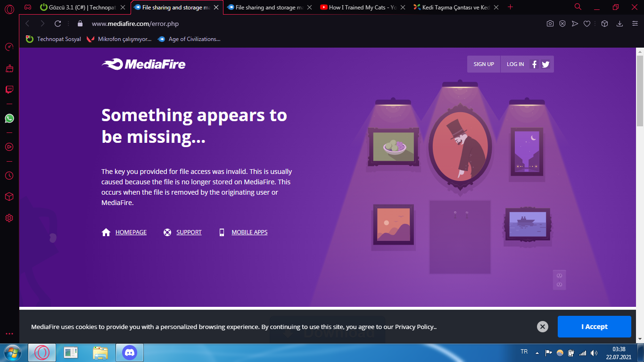
Task: Click the MediaFire logo
Action: point(144,65)
